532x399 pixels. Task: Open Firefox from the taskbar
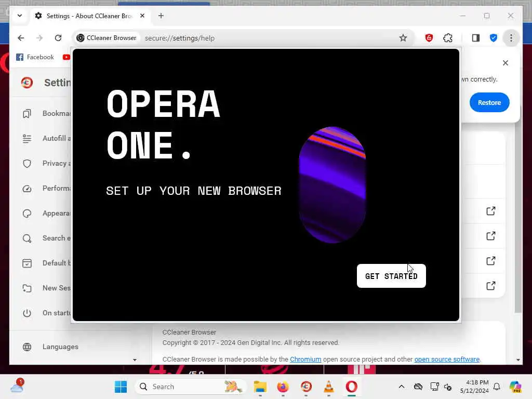pos(283,387)
